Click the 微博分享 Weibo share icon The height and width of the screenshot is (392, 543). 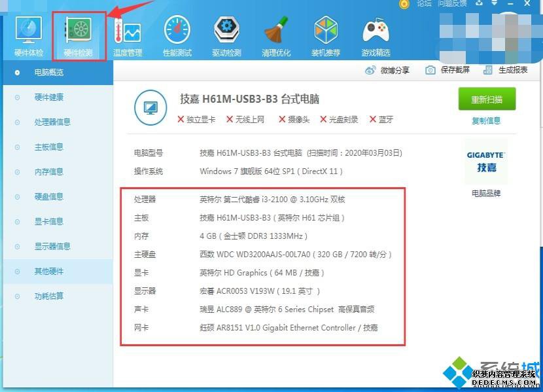coord(370,70)
